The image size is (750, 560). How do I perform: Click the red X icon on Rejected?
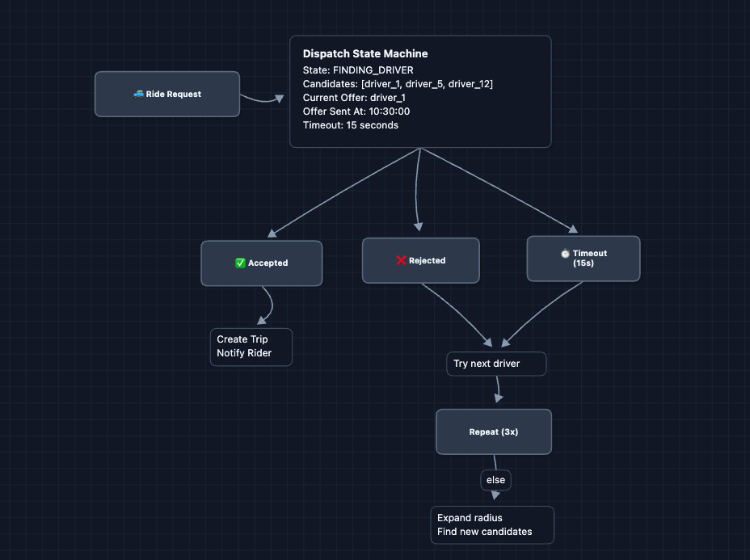pyautogui.click(x=401, y=261)
